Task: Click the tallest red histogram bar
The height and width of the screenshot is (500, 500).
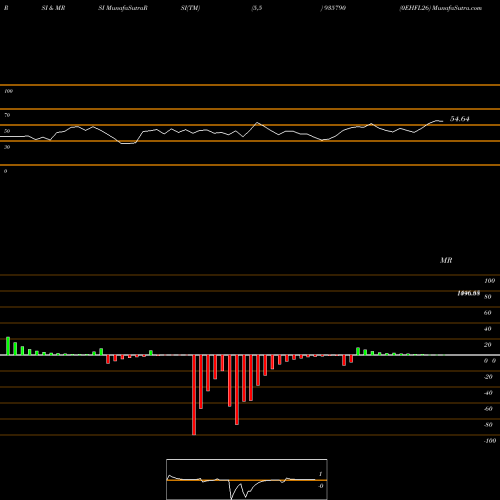Action: point(194,395)
